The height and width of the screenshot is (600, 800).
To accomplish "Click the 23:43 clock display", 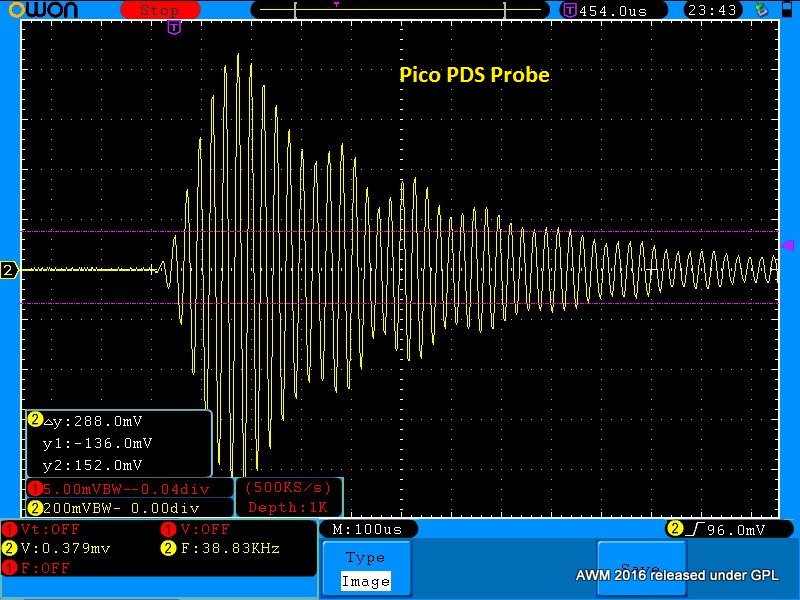I will tap(712, 10).
